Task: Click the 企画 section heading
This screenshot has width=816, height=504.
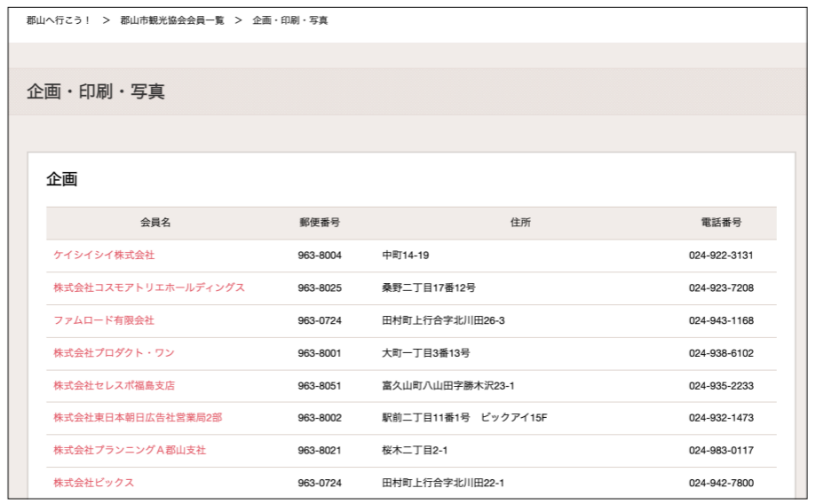Action: click(x=62, y=180)
